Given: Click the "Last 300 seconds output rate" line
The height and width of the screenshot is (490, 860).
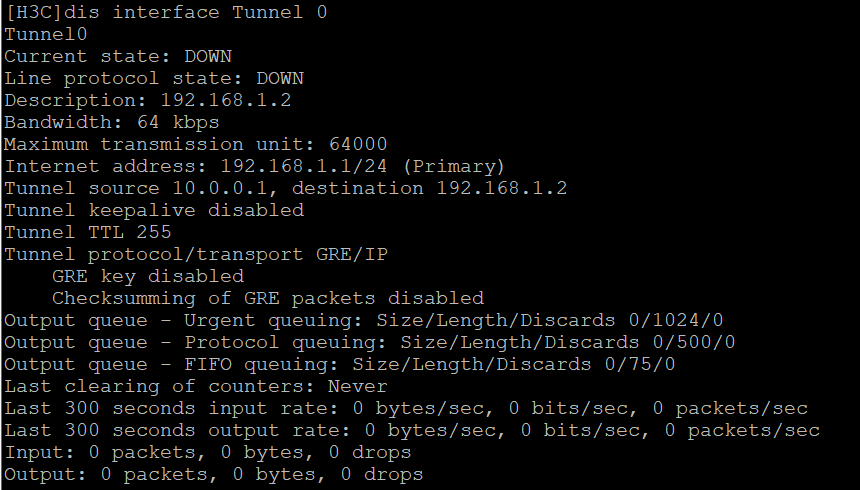Looking at the screenshot, I should pos(412,430).
